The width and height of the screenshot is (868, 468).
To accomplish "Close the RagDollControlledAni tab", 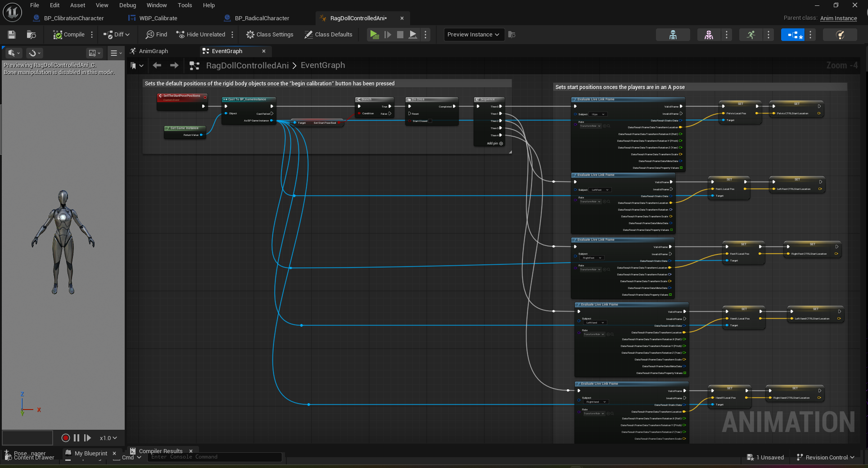I will (402, 18).
